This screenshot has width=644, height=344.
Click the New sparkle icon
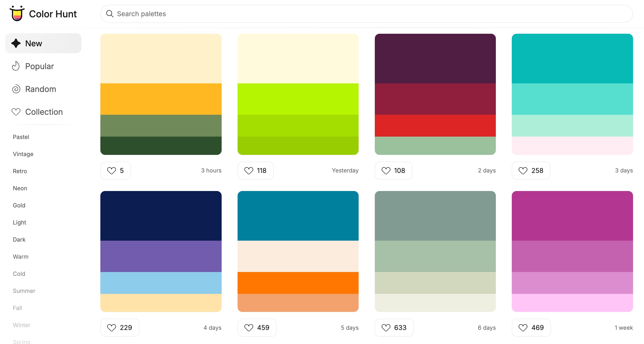16,43
